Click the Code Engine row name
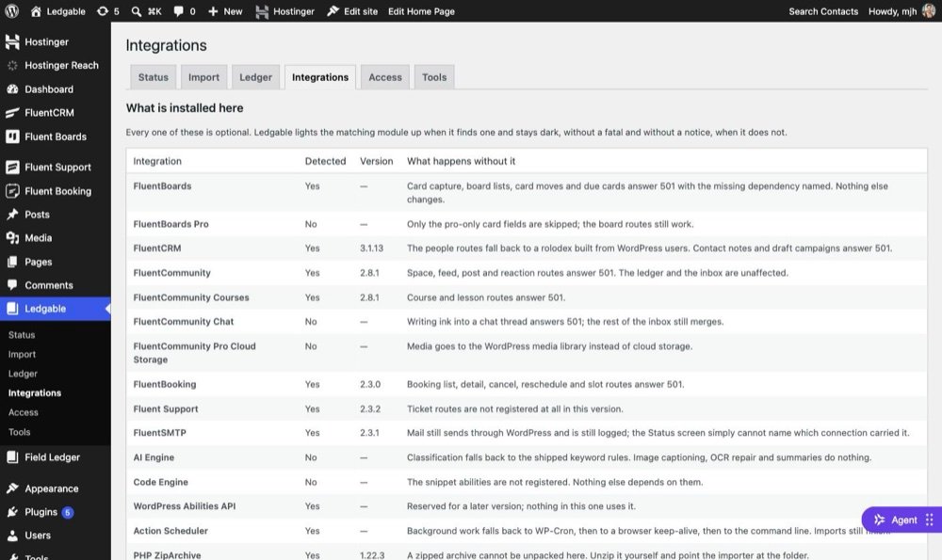 160,482
